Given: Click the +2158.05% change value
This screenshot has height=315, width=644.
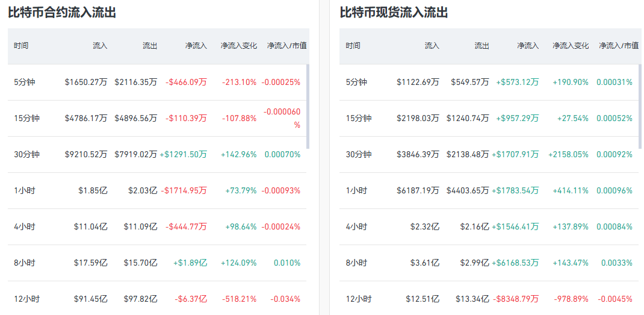Looking at the screenshot, I should 568,154.
